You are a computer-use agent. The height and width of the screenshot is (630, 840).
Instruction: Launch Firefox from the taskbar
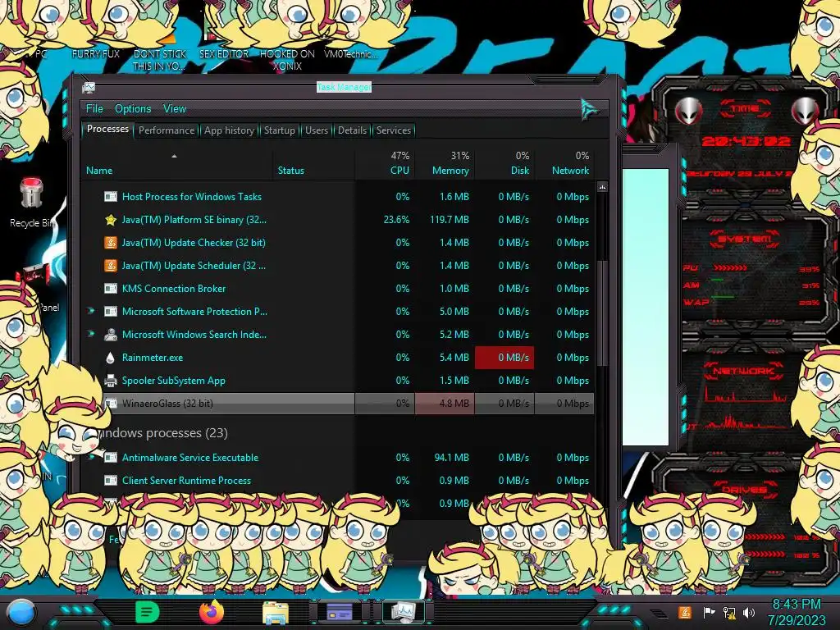click(x=212, y=612)
